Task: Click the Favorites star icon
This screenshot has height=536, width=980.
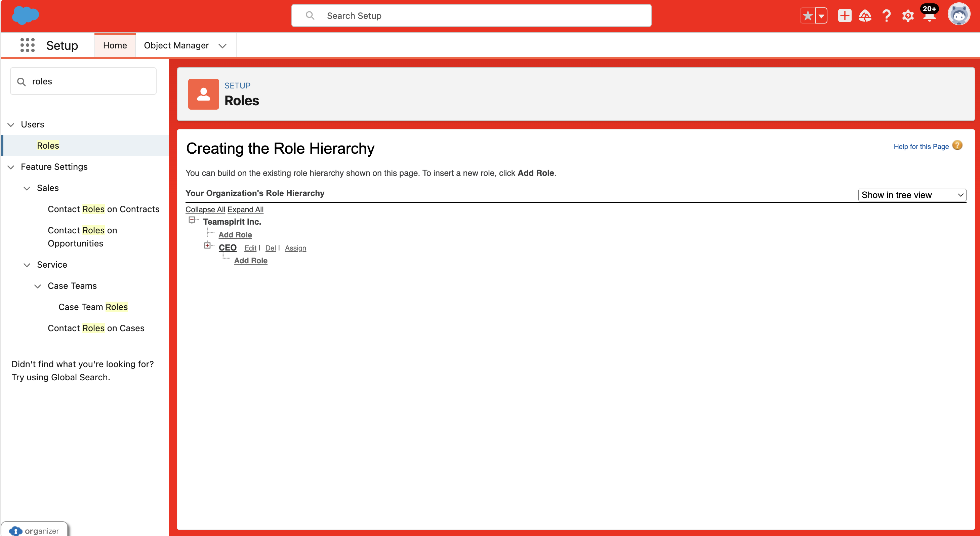Action: [808, 16]
